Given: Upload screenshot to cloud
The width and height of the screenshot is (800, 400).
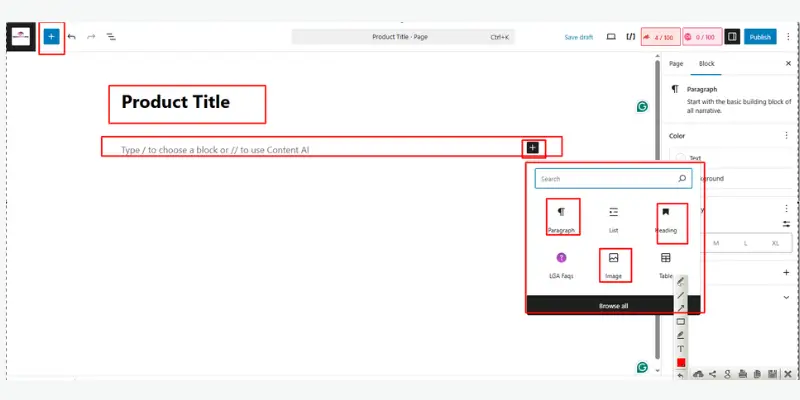Looking at the screenshot, I should (698, 374).
